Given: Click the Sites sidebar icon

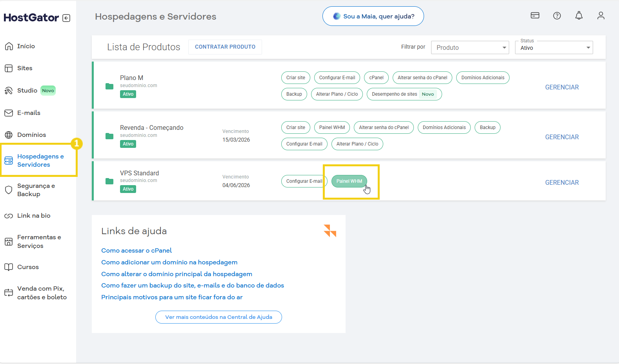Looking at the screenshot, I should [9, 68].
